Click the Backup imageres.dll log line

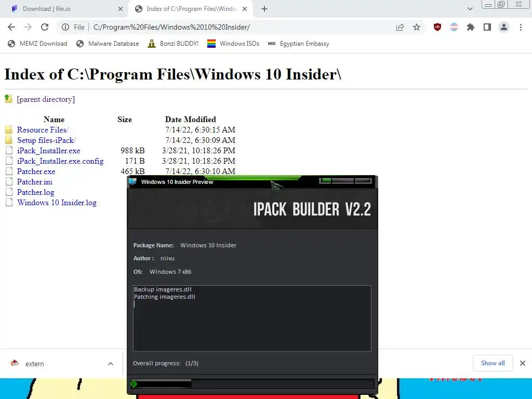pyautogui.click(x=163, y=289)
